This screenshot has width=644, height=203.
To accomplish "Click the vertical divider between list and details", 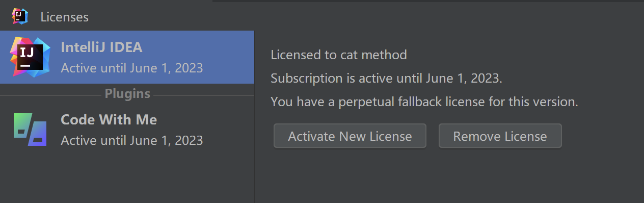I will (255, 117).
